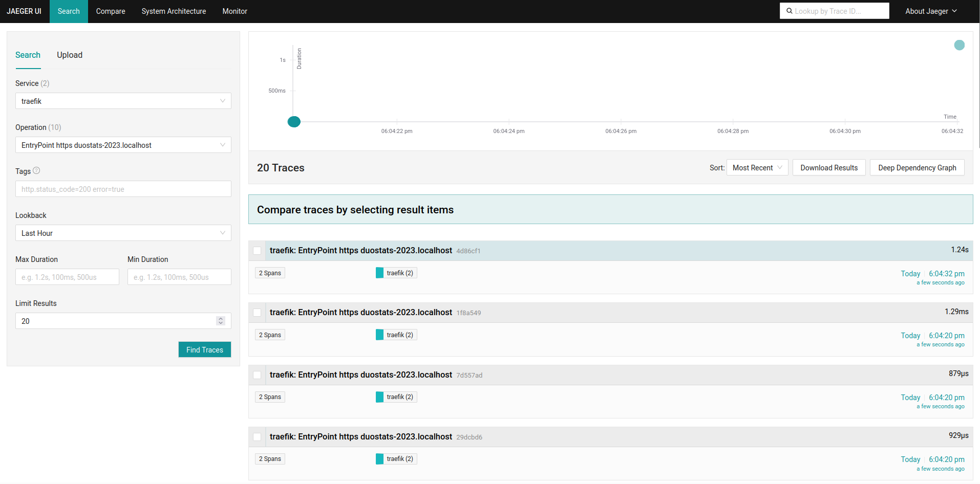Click the Tags input field

tap(123, 189)
